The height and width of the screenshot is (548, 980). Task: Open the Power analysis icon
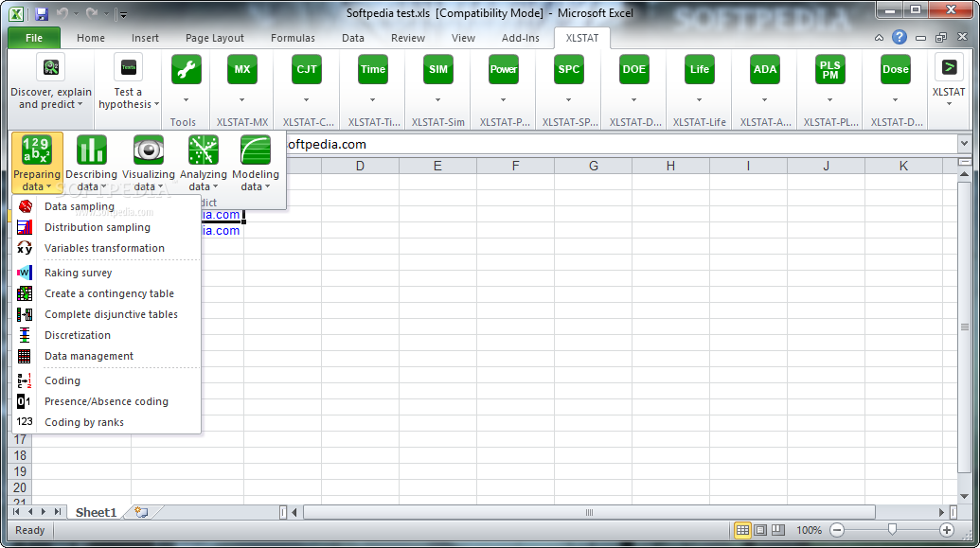pos(503,69)
